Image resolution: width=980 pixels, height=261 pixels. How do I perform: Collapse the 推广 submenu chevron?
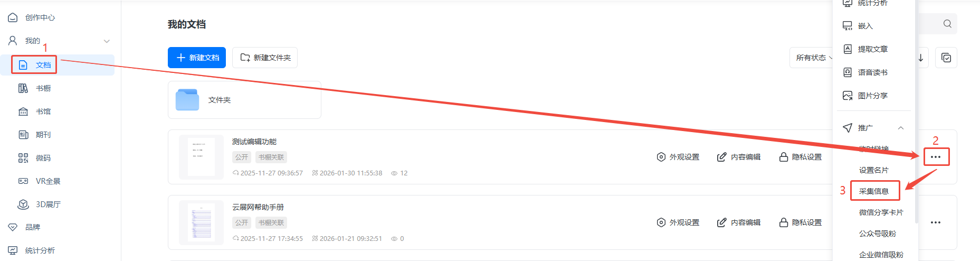click(901, 128)
